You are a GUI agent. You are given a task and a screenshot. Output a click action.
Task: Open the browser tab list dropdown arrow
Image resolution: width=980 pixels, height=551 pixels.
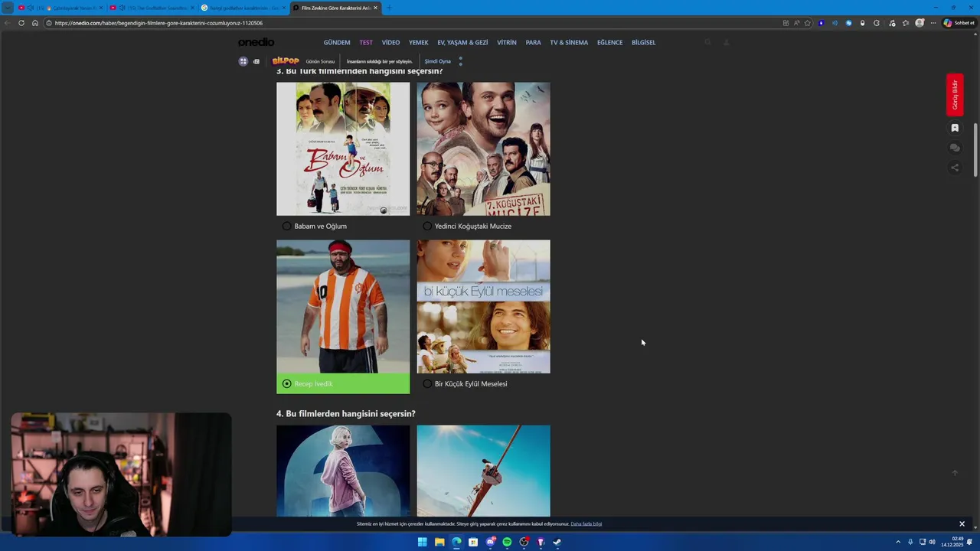[8, 8]
